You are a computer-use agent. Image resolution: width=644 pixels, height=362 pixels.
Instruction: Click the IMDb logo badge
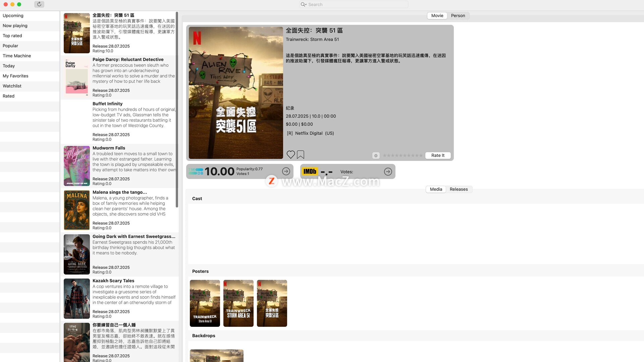tap(310, 172)
